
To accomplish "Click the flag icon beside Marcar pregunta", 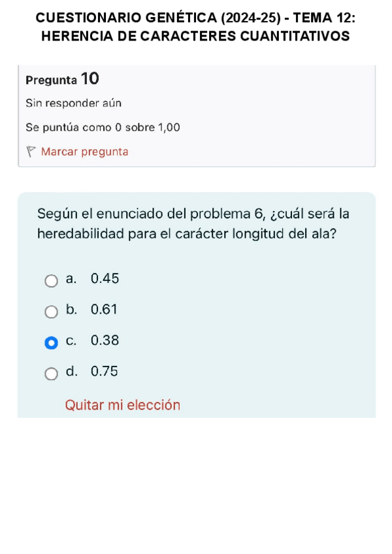I will tap(31, 152).
